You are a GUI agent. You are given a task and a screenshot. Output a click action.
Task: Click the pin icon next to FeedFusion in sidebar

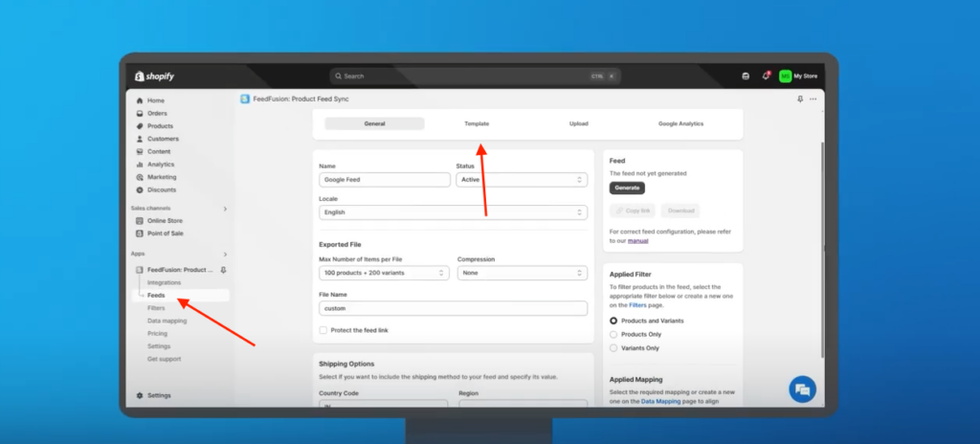coord(224,270)
